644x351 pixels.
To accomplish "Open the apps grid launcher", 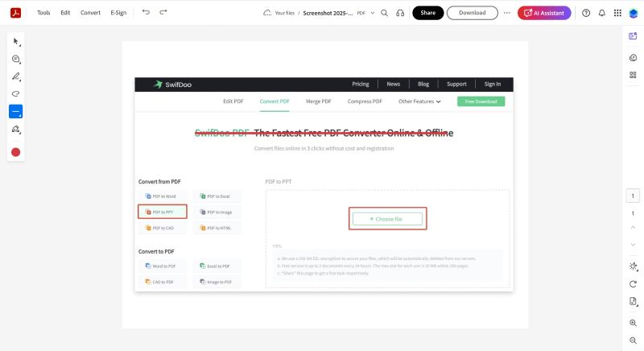I will click(617, 13).
